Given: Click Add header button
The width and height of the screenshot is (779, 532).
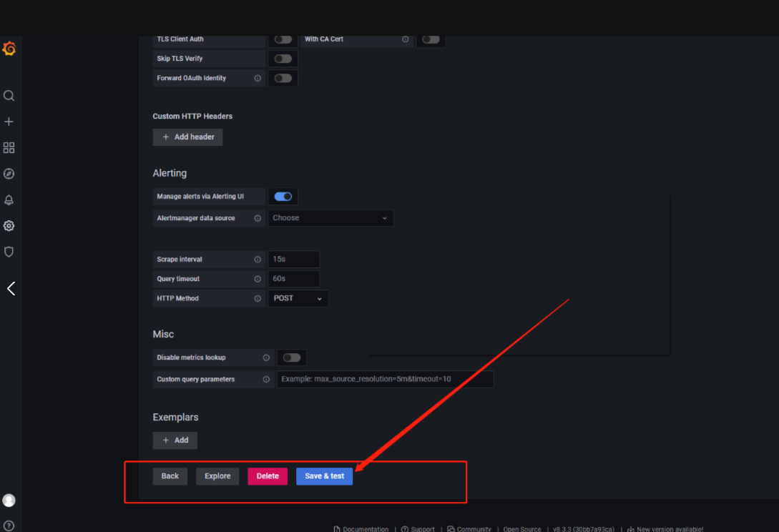Looking at the screenshot, I should [188, 137].
